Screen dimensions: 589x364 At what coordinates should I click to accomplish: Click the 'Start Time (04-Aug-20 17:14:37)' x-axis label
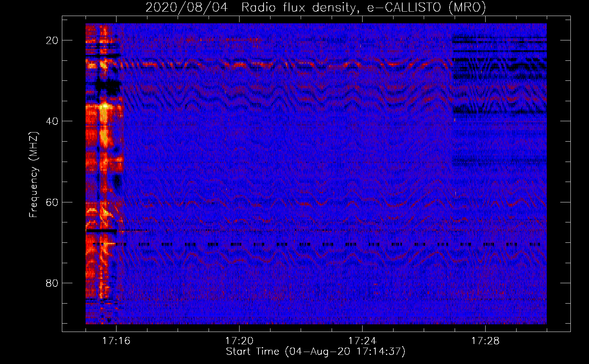[316, 352]
